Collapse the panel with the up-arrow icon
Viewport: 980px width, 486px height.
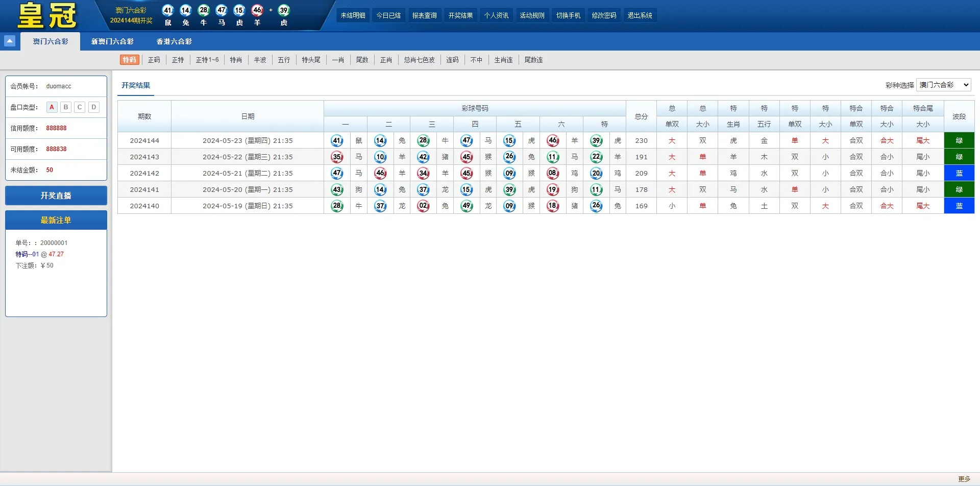[x=10, y=41]
